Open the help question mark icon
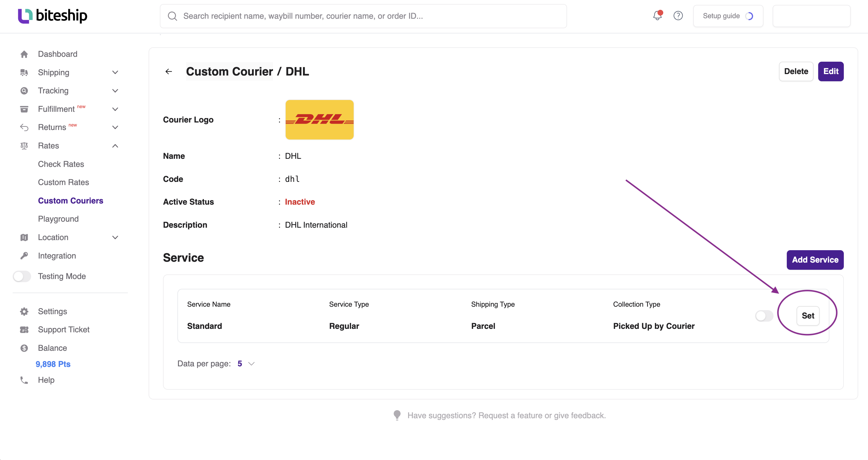868x460 pixels. (x=678, y=16)
